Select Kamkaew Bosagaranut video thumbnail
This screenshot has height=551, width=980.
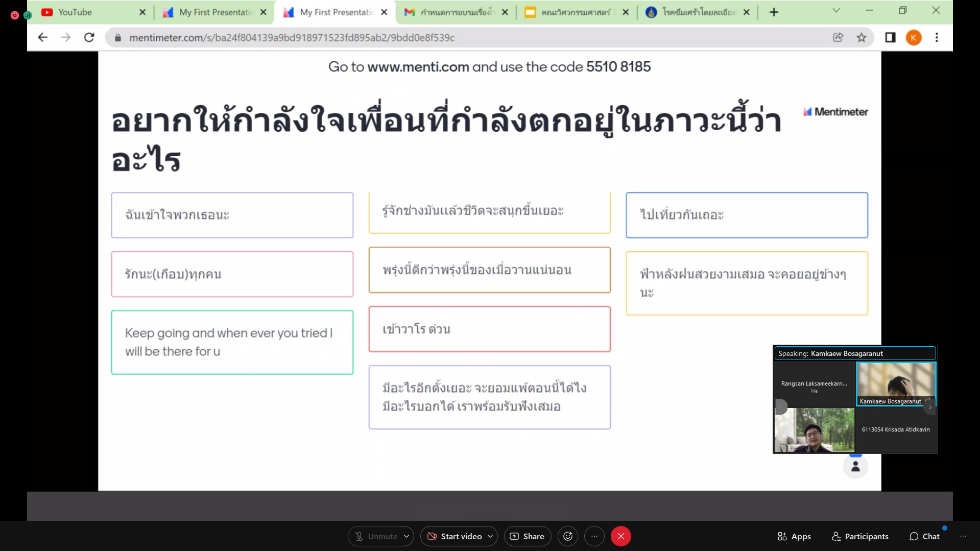point(896,383)
